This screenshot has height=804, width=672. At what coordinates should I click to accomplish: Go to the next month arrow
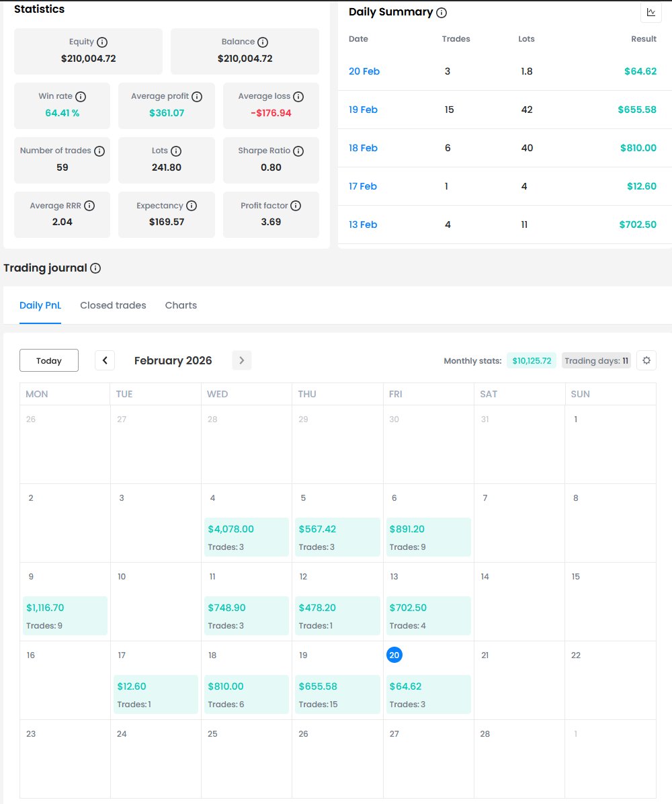coord(241,360)
